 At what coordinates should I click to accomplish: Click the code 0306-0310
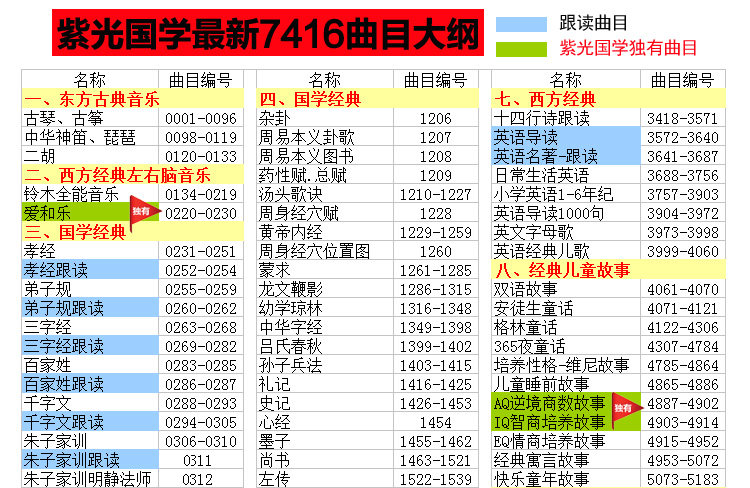tap(201, 441)
